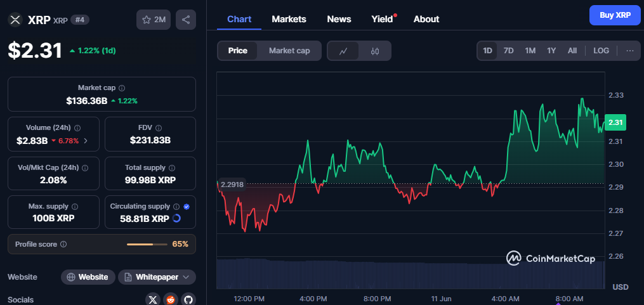Set chart range to 7D
The height and width of the screenshot is (305, 644).
508,51
